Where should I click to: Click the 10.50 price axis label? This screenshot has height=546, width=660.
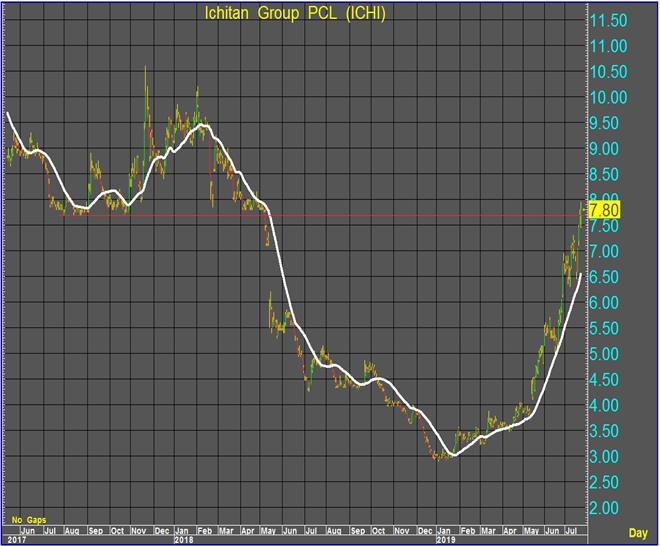pyautogui.click(x=608, y=72)
